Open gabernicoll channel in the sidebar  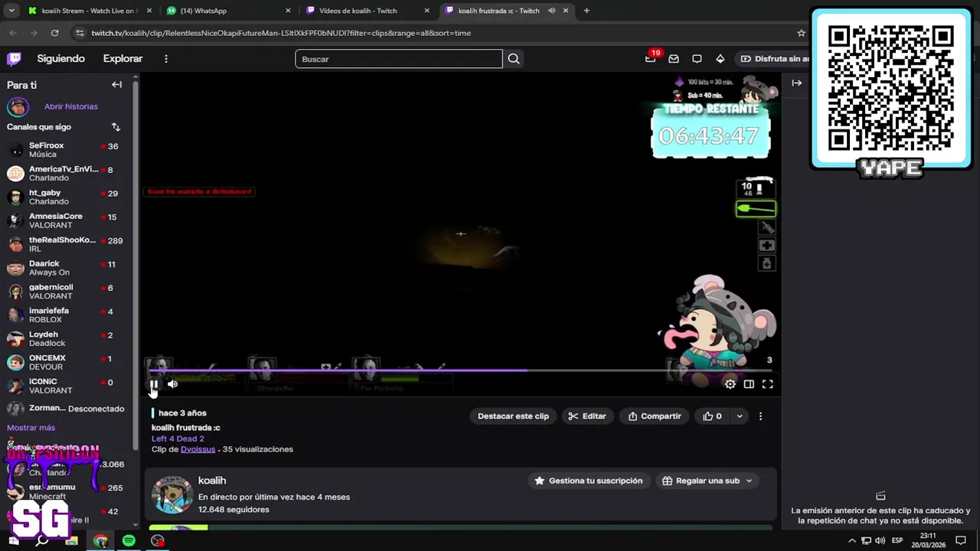coord(67,292)
